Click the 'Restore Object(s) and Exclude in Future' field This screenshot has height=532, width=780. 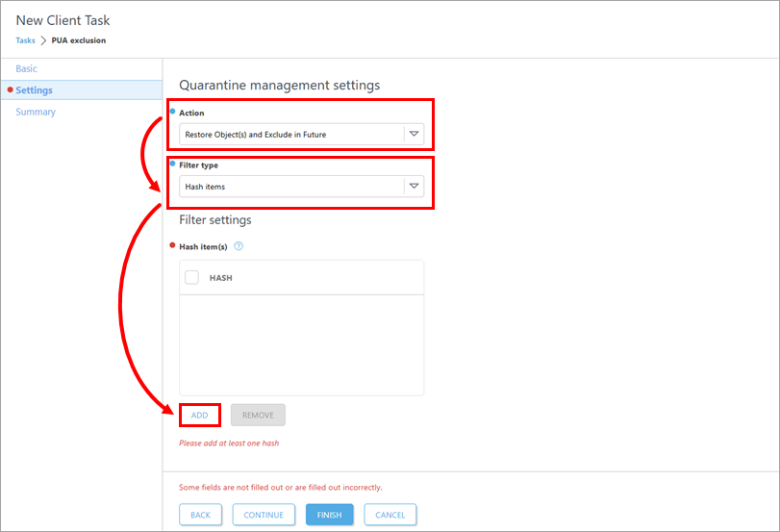pyautogui.click(x=290, y=135)
